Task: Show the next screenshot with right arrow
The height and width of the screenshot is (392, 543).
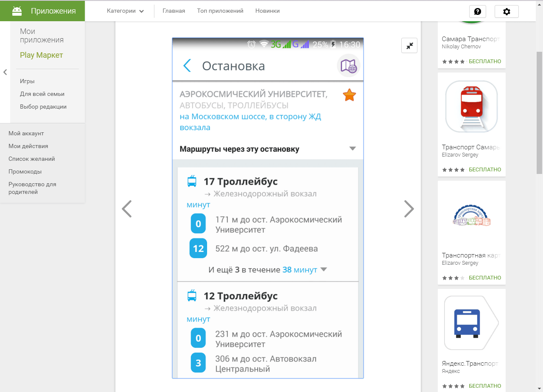Action: click(x=409, y=209)
